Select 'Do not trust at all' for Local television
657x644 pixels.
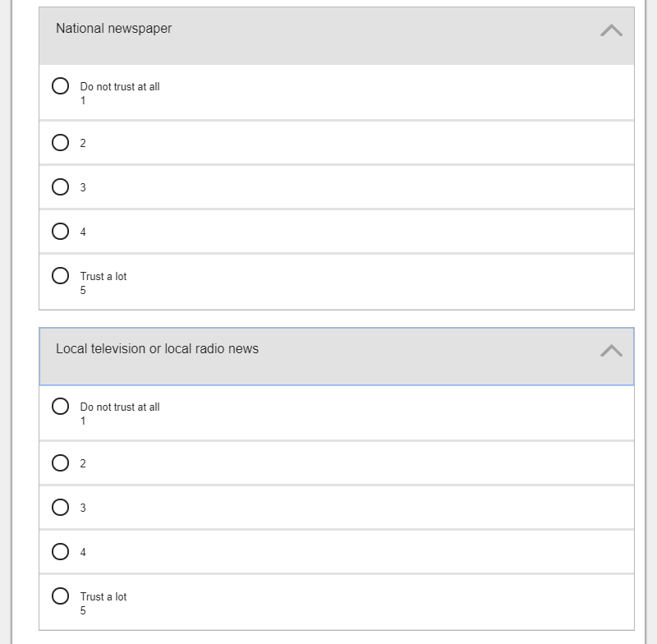(x=60, y=407)
